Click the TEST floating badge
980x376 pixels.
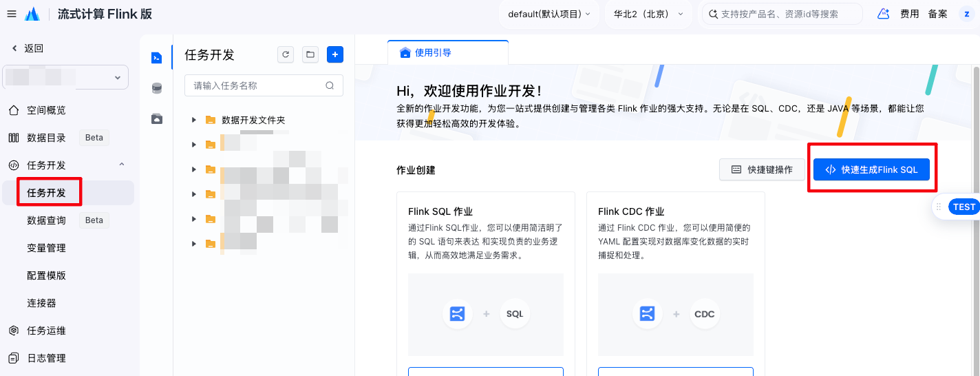point(963,207)
